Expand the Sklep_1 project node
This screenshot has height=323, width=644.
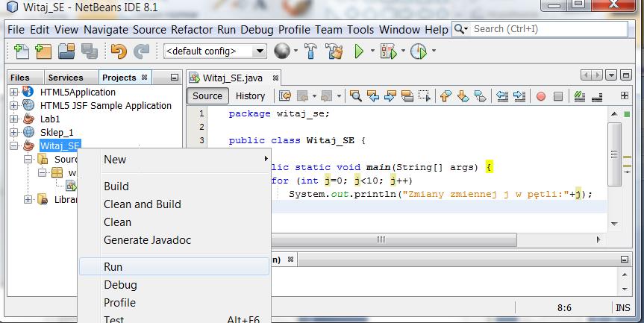click(14, 132)
